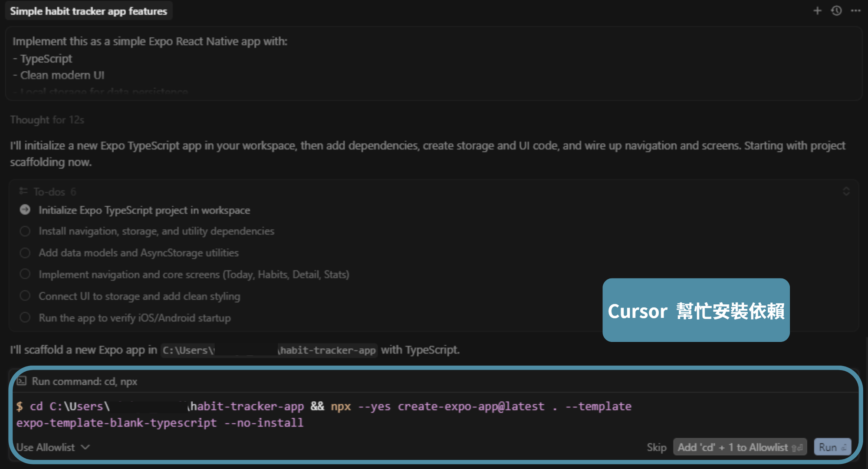Start a new chat with plus icon

(x=817, y=11)
